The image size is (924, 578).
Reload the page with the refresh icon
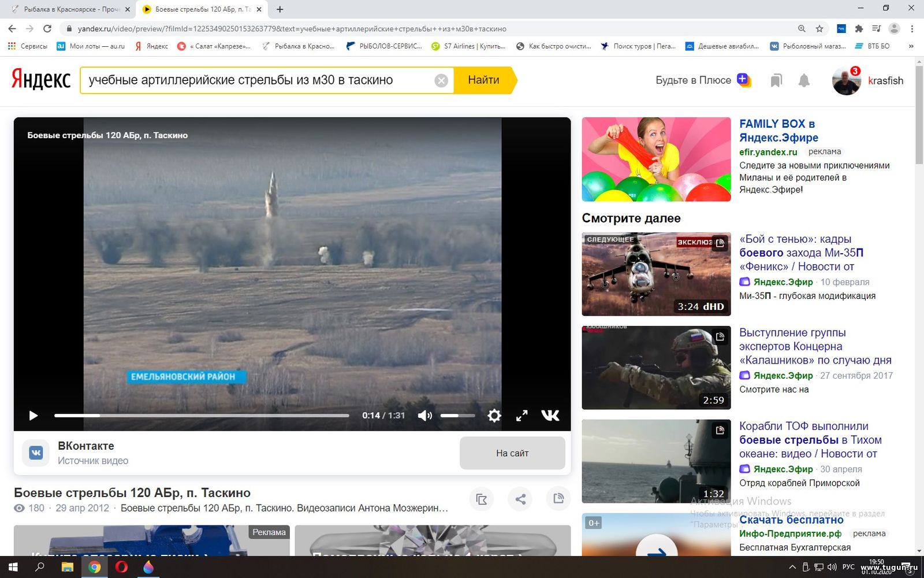[47, 28]
